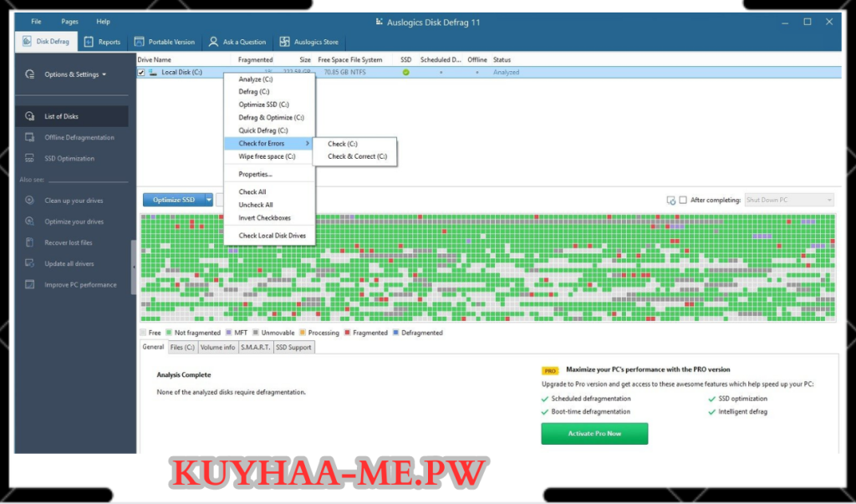Sort by Fragmented column header

256,59
